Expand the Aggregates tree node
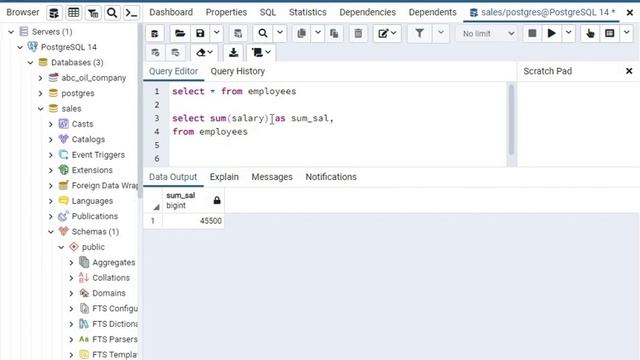This screenshot has width=640, height=360. tap(71, 263)
